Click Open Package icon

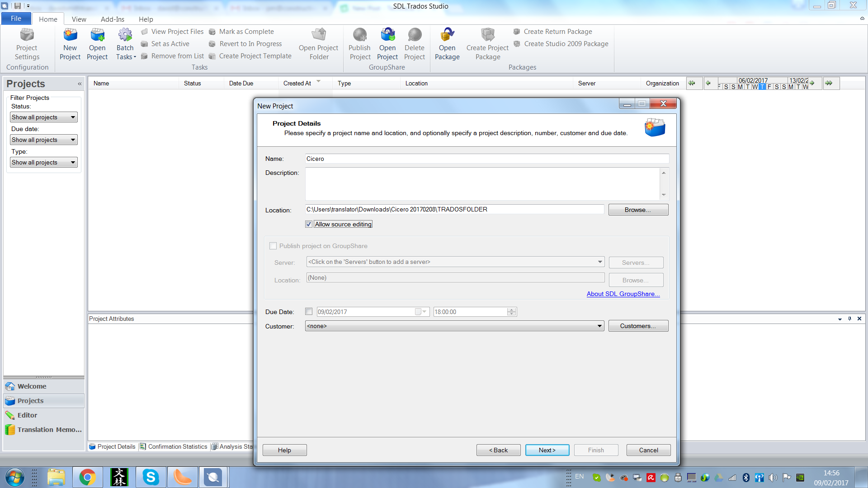(447, 44)
